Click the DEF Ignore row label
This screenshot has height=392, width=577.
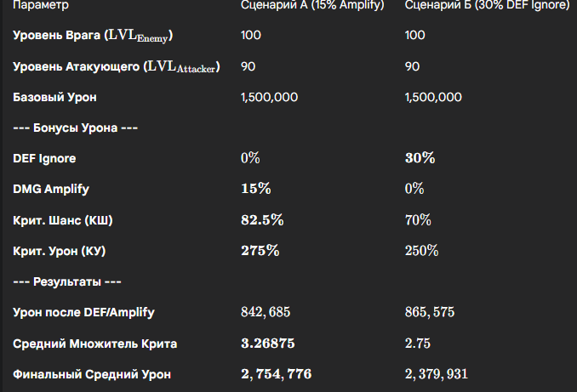tap(44, 158)
